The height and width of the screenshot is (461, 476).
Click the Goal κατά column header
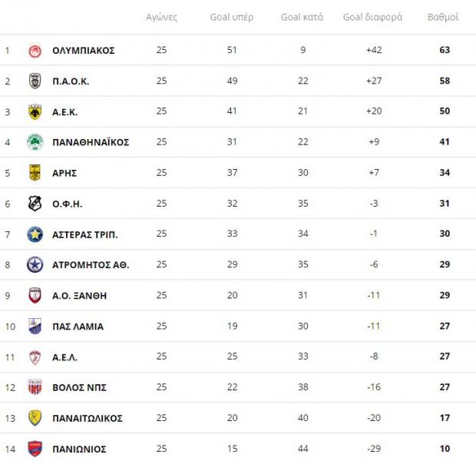tap(302, 17)
